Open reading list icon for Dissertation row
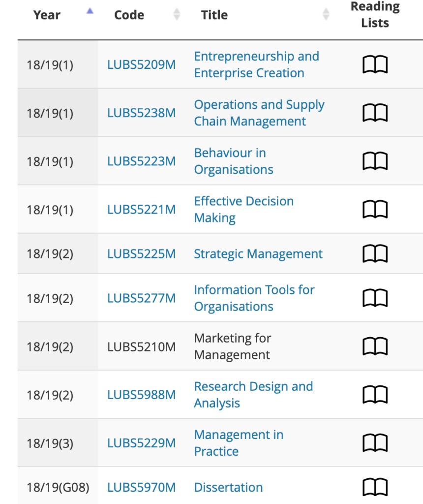 375,487
